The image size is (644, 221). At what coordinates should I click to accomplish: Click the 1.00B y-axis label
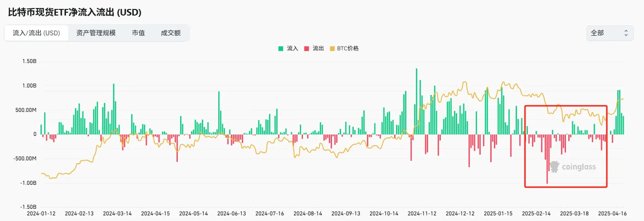pyautogui.click(x=29, y=86)
